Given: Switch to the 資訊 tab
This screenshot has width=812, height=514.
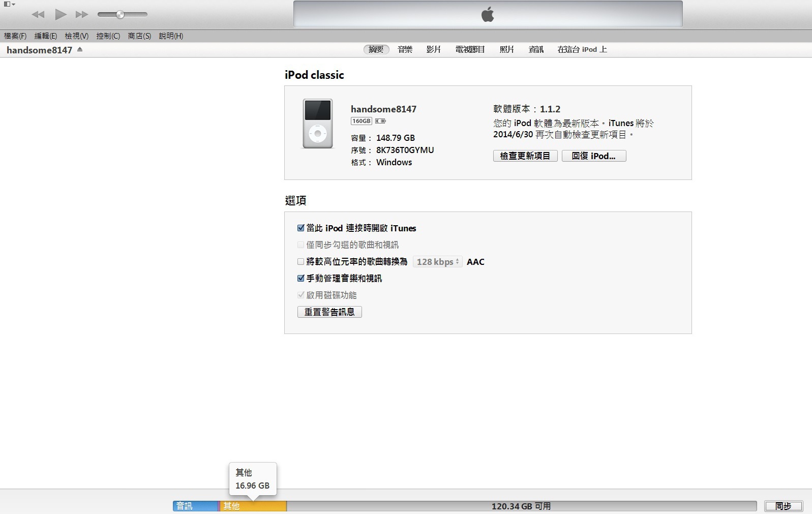Looking at the screenshot, I should tap(536, 49).
